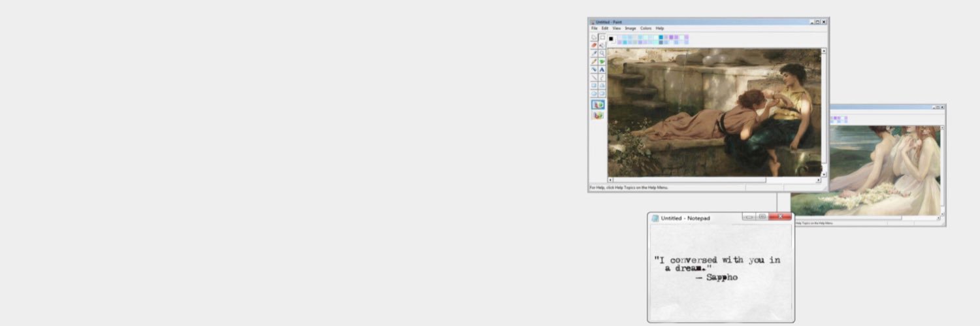
Task: Select the Rectangle shape tool
Action: tap(594, 86)
